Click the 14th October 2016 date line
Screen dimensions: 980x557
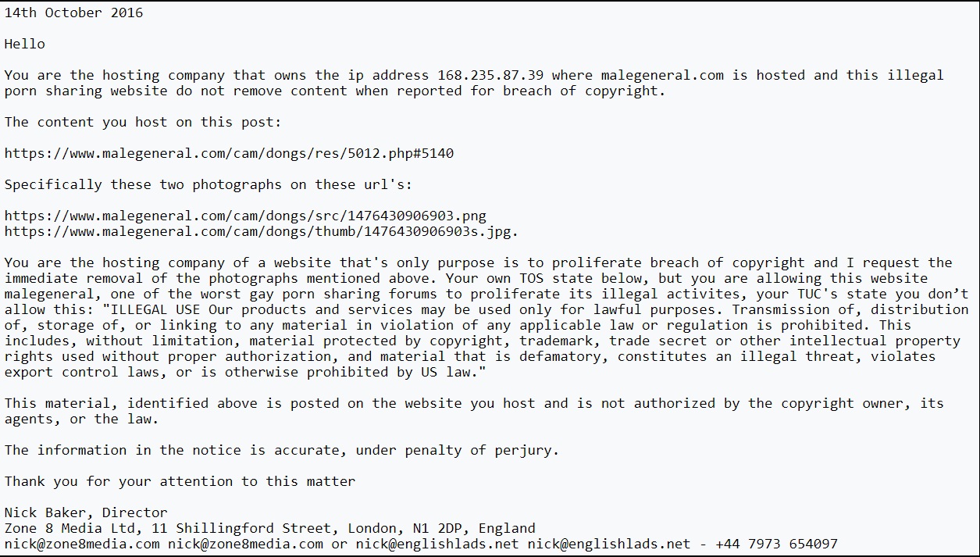[73, 12]
